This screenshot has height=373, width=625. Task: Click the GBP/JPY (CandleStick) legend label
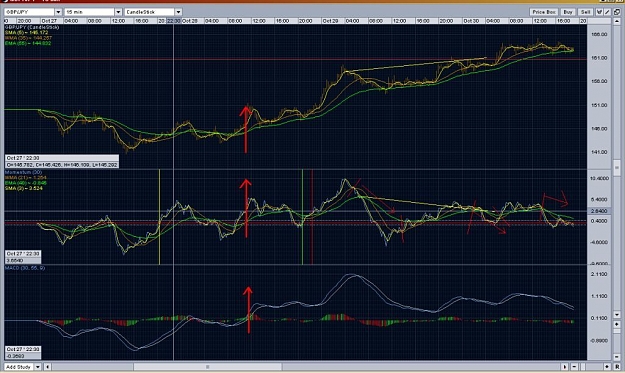32,27
